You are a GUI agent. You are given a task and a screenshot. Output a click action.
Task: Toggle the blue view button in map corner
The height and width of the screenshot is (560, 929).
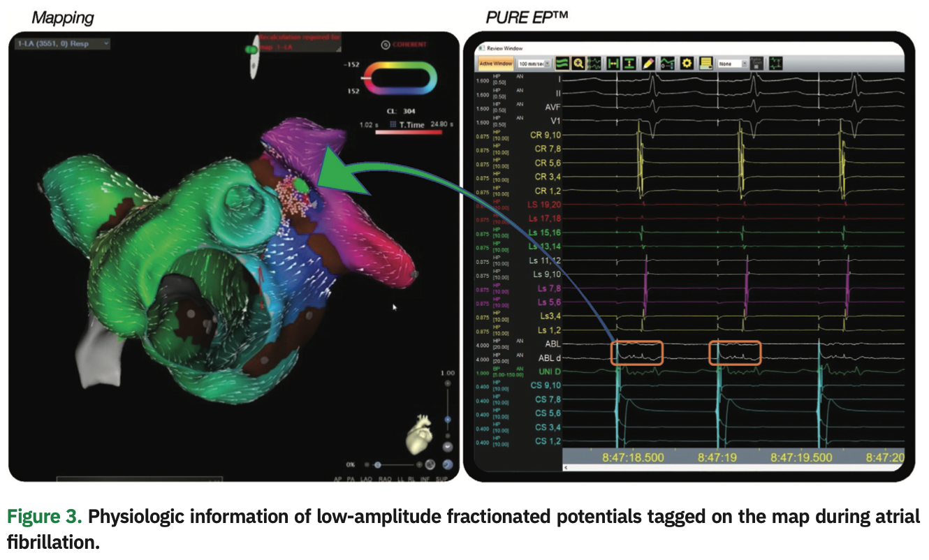[448, 464]
